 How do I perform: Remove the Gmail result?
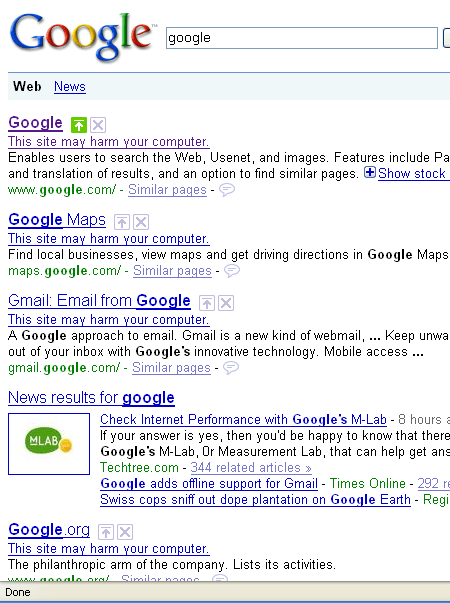pos(226,303)
